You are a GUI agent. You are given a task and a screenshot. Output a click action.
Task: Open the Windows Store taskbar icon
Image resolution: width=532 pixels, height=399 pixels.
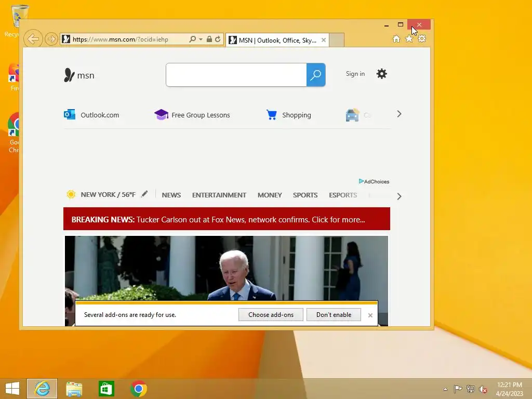tap(106, 389)
